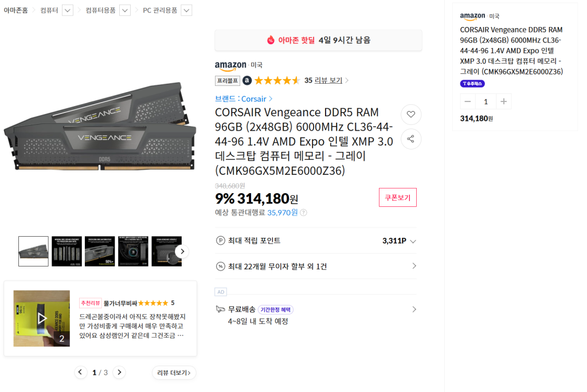Increase quantity with plus button
The width and height of the screenshot is (587, 392).
pos(503,101)
